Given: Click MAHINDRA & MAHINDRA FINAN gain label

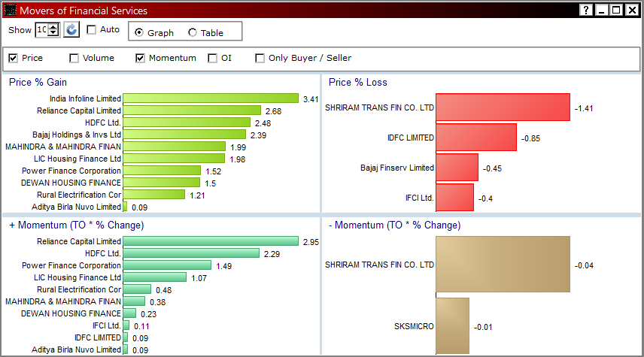Looking at the screenshot, I should pyautogui.click(x=63, y=147).
